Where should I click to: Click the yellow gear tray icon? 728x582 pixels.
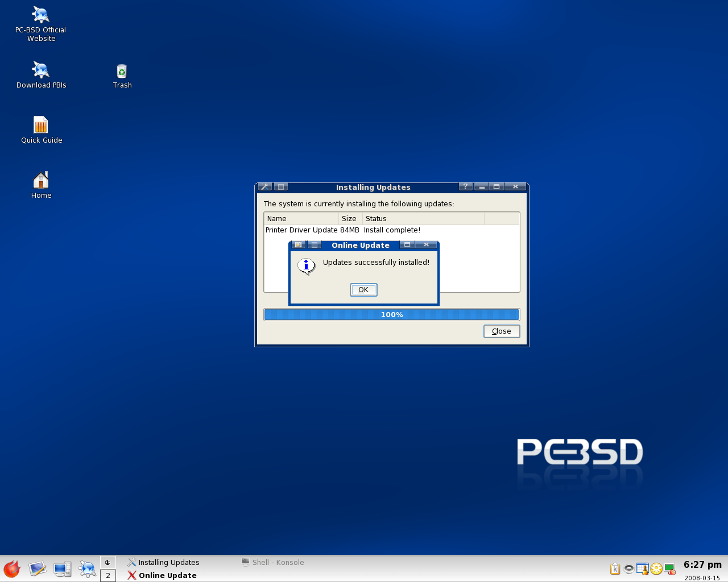(x=656, y=569)
